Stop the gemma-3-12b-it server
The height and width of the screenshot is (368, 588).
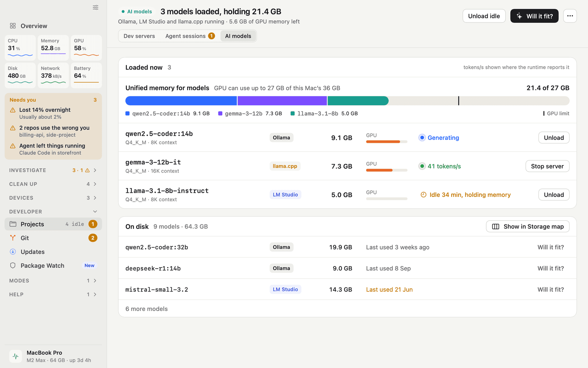point(547,166)
